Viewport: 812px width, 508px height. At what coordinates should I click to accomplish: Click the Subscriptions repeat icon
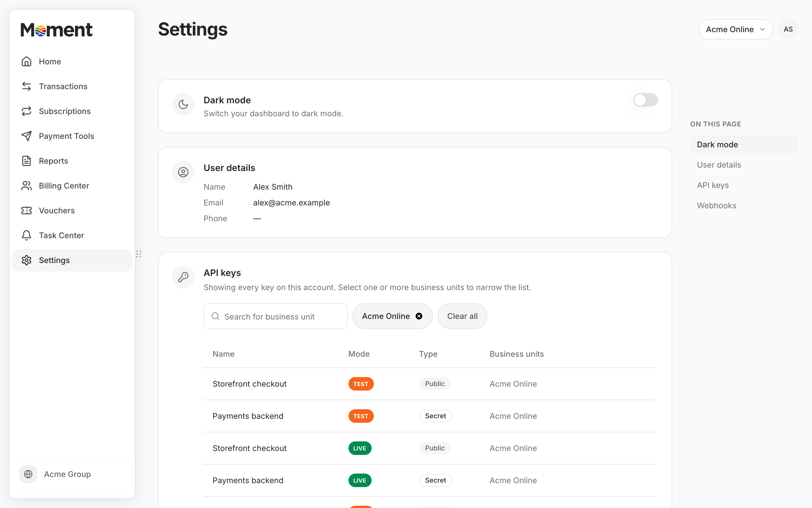(27, 111)
